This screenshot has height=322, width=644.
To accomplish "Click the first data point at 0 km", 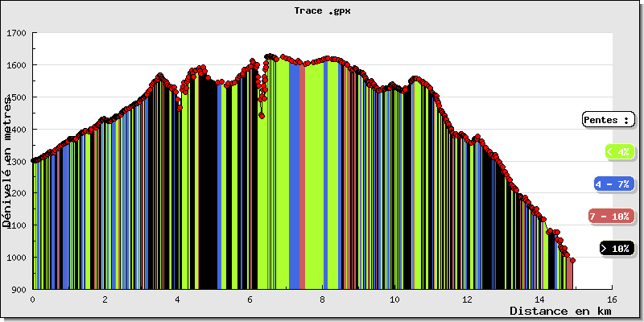I will [x=33, y=161].
